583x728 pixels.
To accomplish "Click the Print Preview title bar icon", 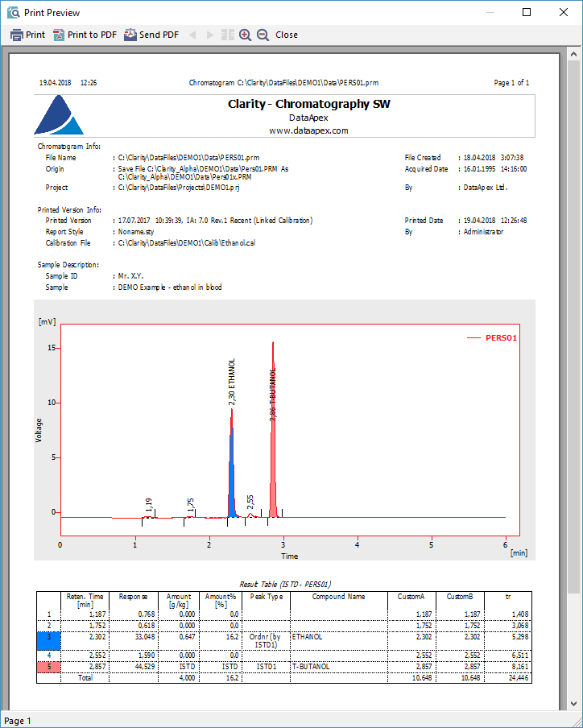I will [13, 12].
